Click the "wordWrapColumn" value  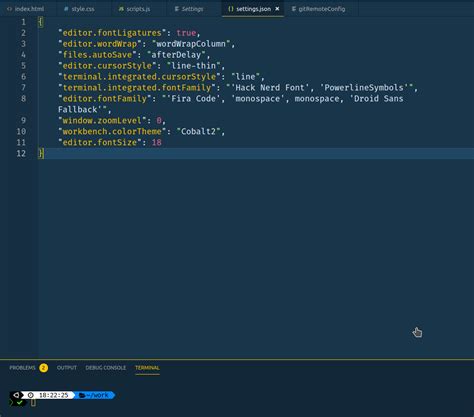pos(191,44)
